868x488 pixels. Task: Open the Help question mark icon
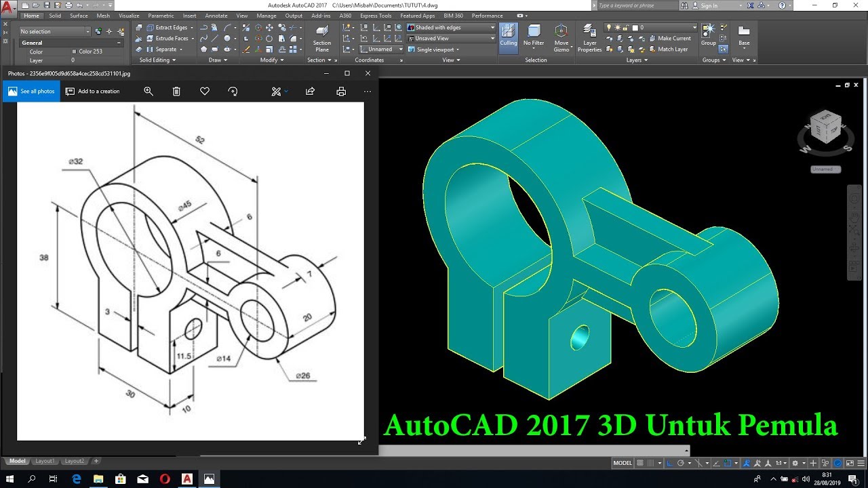point(783,5)
